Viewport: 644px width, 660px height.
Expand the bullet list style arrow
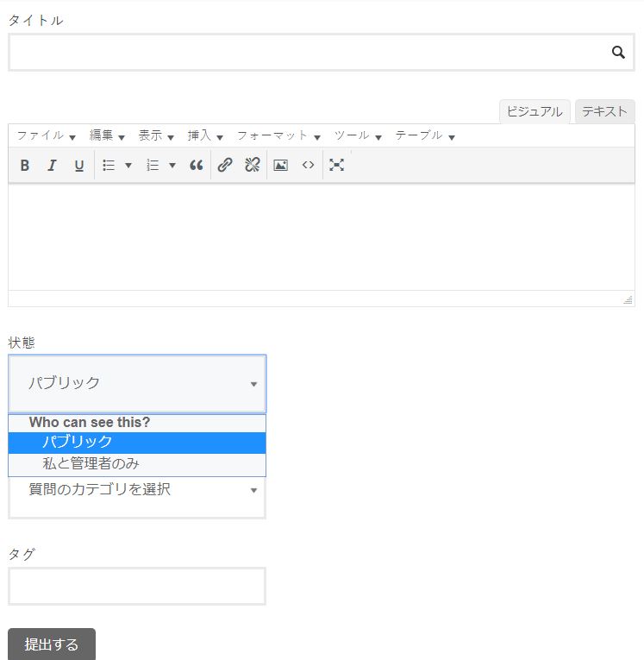[128, 166]
